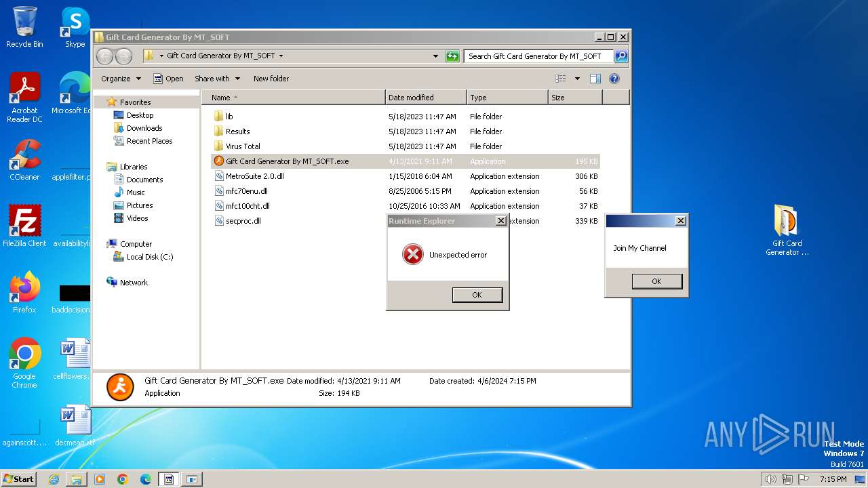The width and height of the screenshot is (868, 488).
Task: Open the Share with dropdown
Action: coord(217,79)
